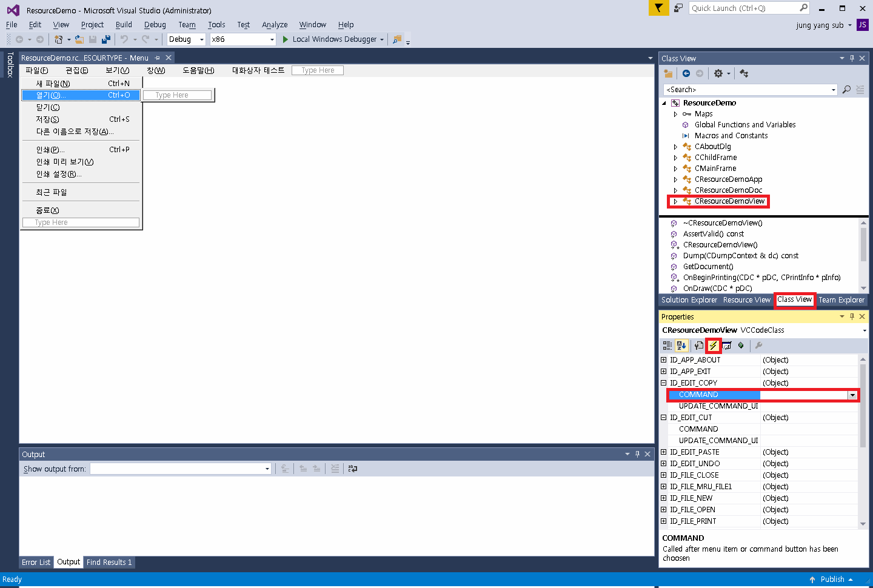Click the Properties page icon in Properties toolbar
The width and height of the screenshot is (873, 588).
click(699, 346)
